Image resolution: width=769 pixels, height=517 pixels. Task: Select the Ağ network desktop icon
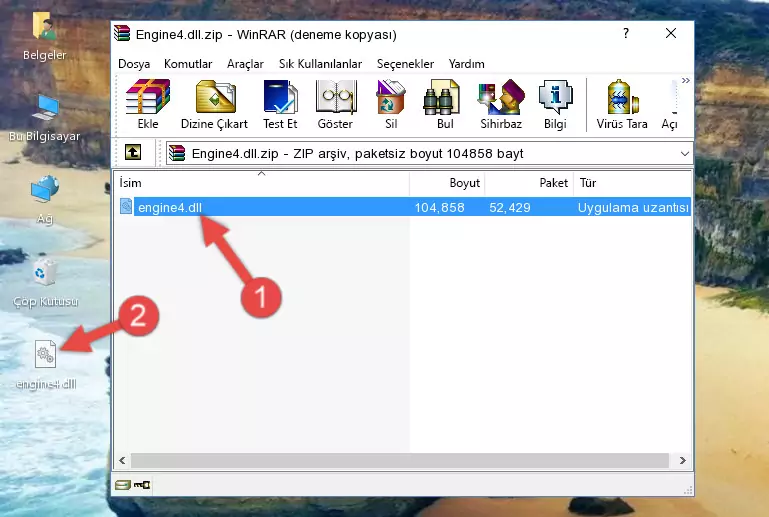click(x=45, y=199)
